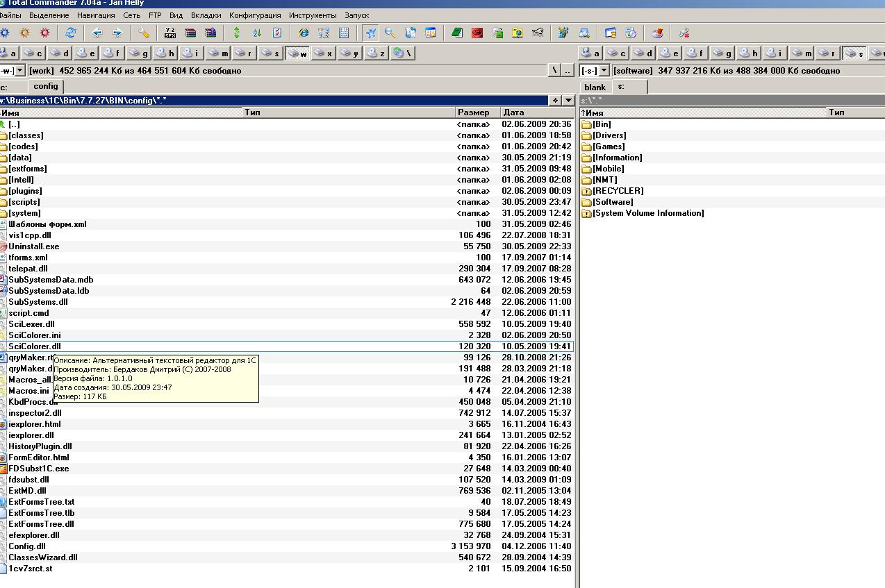Click the root directory backslash button in left panel
Image resolution: width=885 pixels, height=588 pixels.
(554, 70)
